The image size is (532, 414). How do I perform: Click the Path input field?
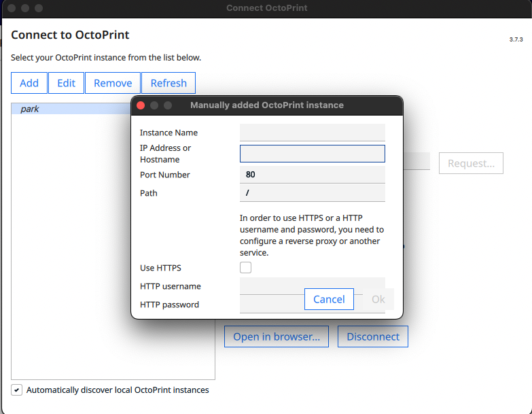coord(312,193)
